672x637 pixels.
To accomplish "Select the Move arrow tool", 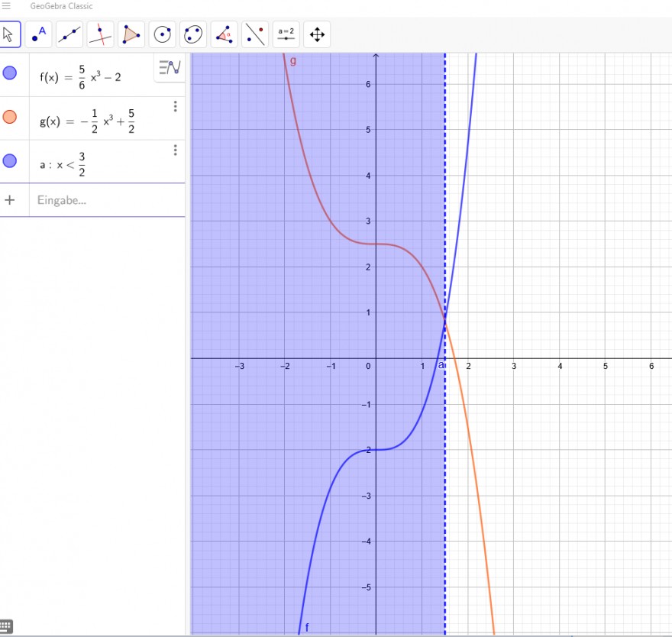I will 8,34.
